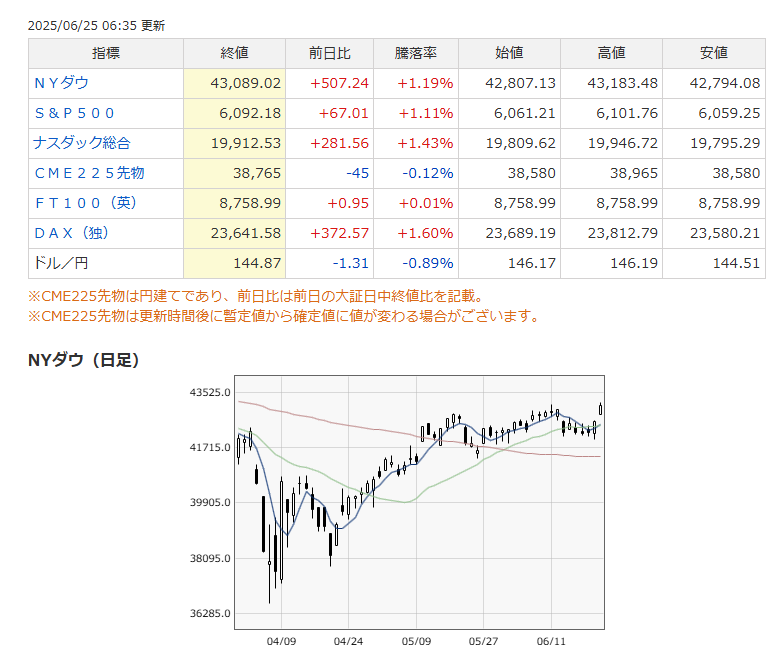Click chart date label 05/27
The image size is (777, 666).
pyautogui.click(x=483, y=641)
